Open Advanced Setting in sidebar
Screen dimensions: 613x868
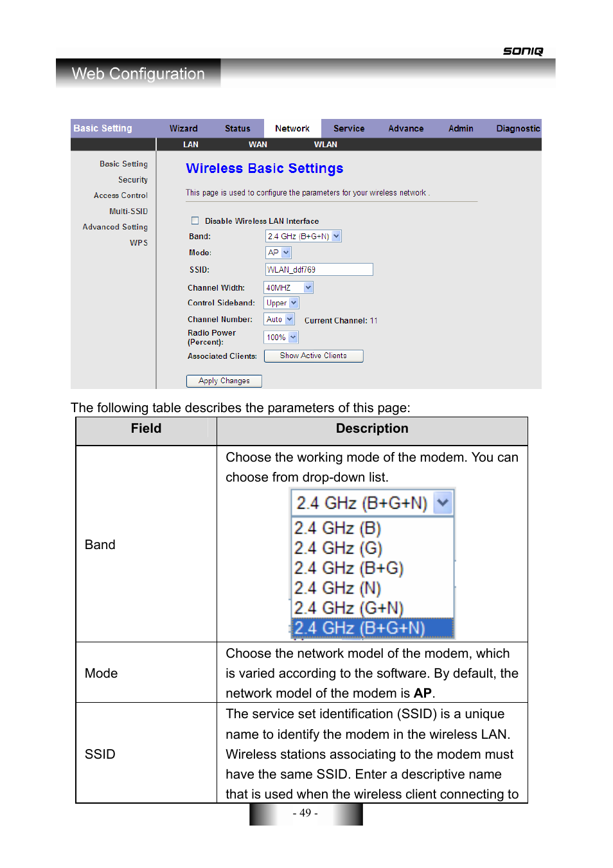(x=115, y=227)
